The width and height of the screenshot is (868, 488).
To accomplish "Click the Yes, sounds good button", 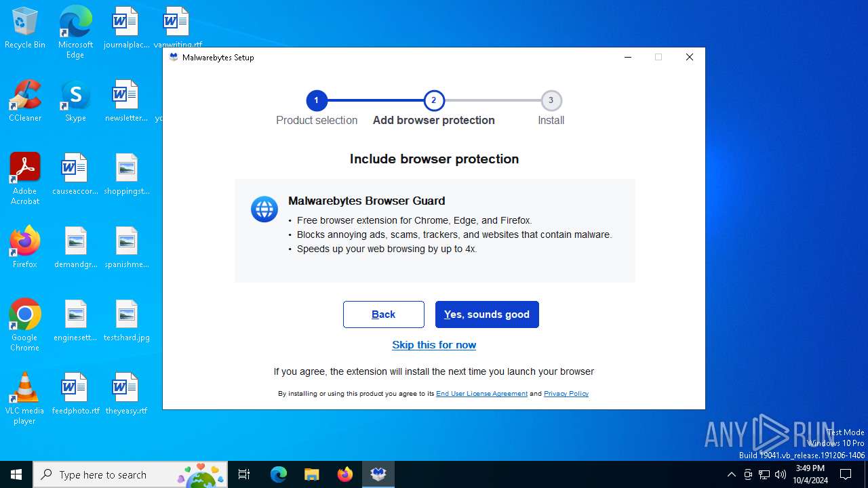I will [x=487, y=314].
